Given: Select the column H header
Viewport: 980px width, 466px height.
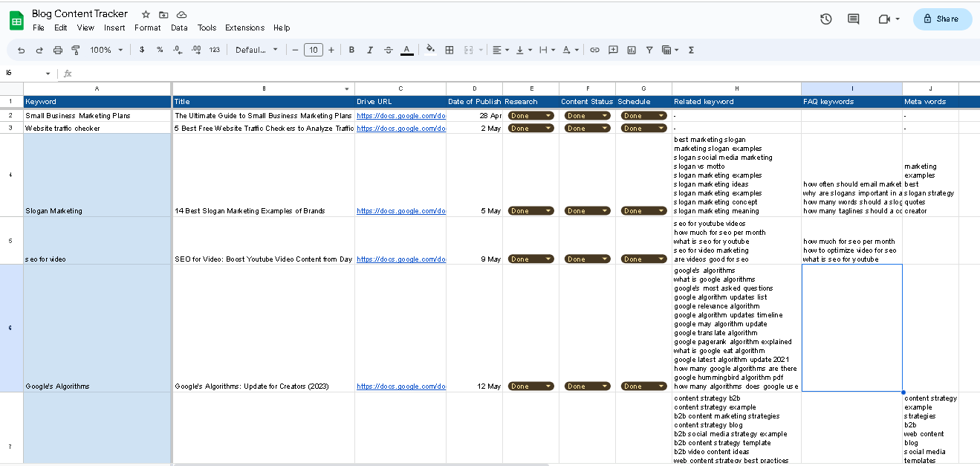Looking at the screenshot, I should coord(736,88).
